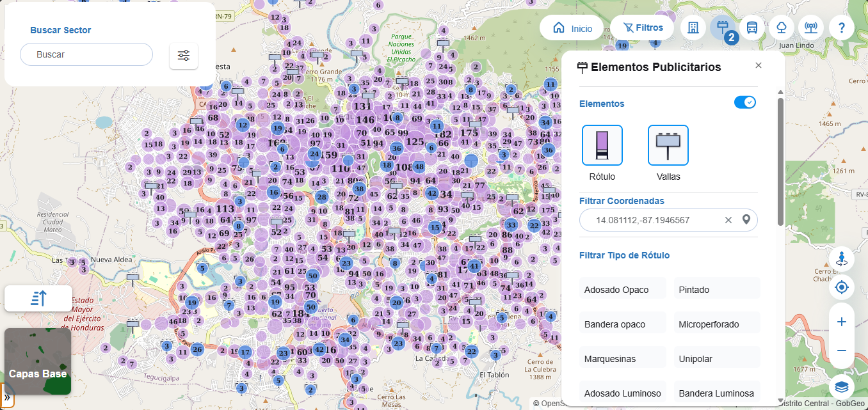868x410 pixels.
Task: Toggle the Vallas element type
Action: pyautogui.click(x=668, y=146)
